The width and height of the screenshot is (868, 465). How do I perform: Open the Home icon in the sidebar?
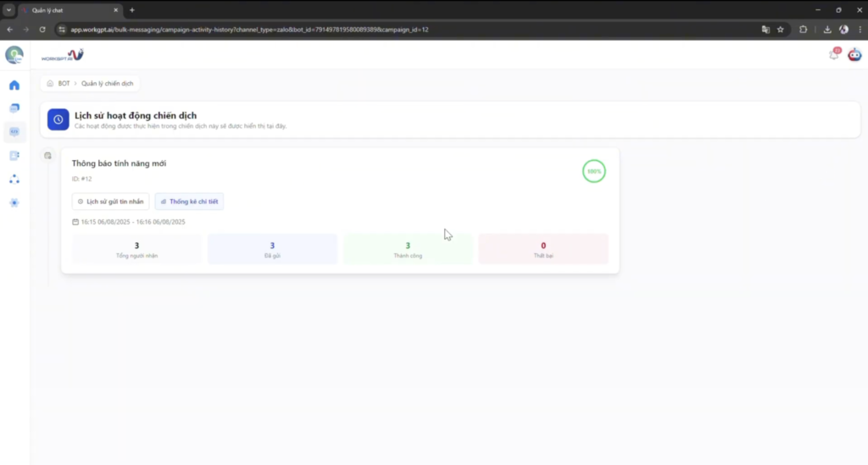[14, 85]
